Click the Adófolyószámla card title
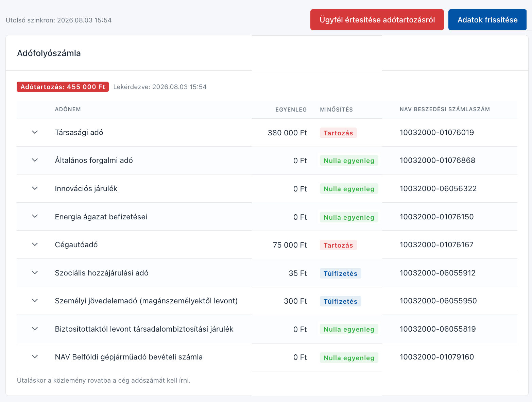The image size is (532, 402). coord(49,53)
